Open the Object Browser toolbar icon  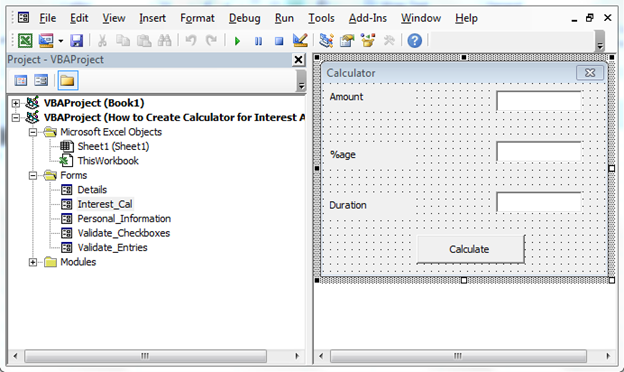pyautogui.click(x=368, y=41)
